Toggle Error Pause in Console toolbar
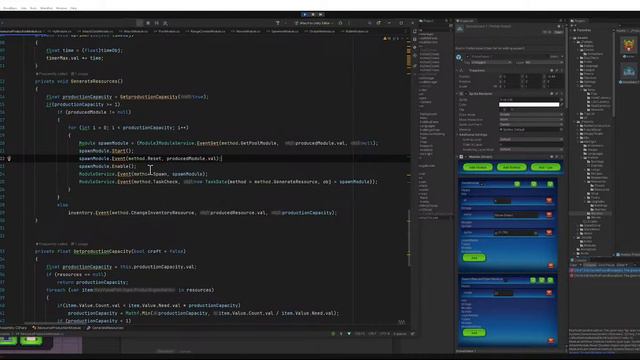The height and width of the screenshot is (360, 640). pyautogui.click(x=606, y=265)
